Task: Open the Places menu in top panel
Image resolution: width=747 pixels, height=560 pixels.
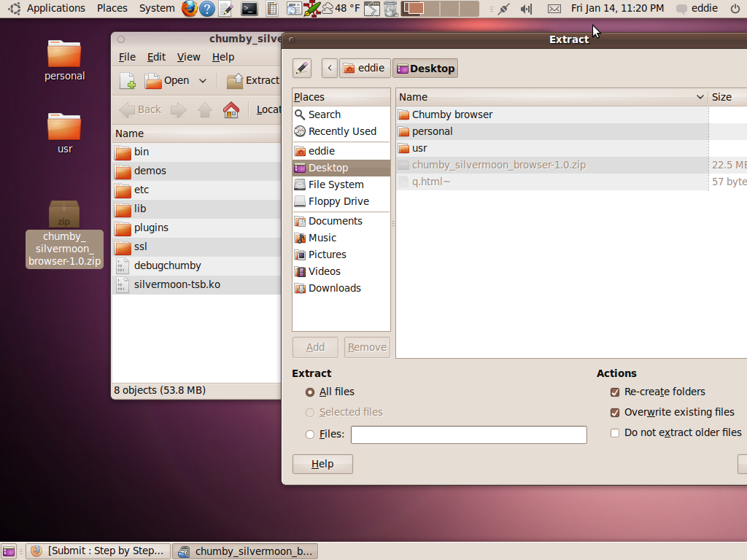Action: click(112, 8)
